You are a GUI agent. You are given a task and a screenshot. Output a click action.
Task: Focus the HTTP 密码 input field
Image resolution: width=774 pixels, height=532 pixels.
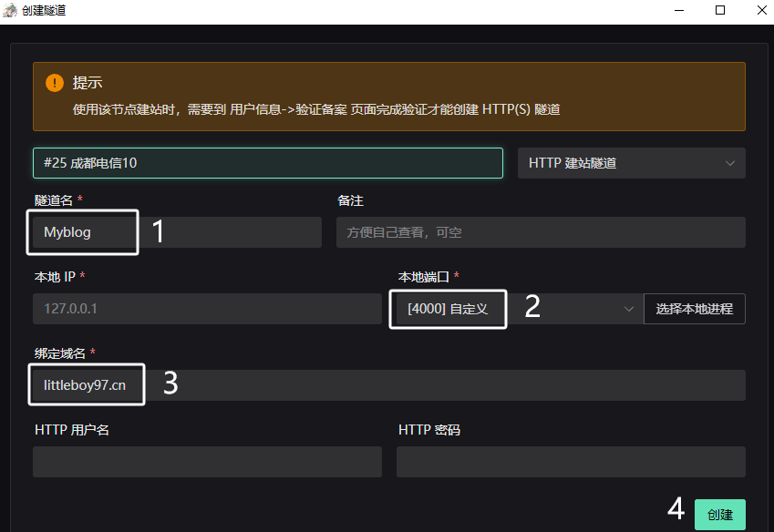tap(571, 462)
